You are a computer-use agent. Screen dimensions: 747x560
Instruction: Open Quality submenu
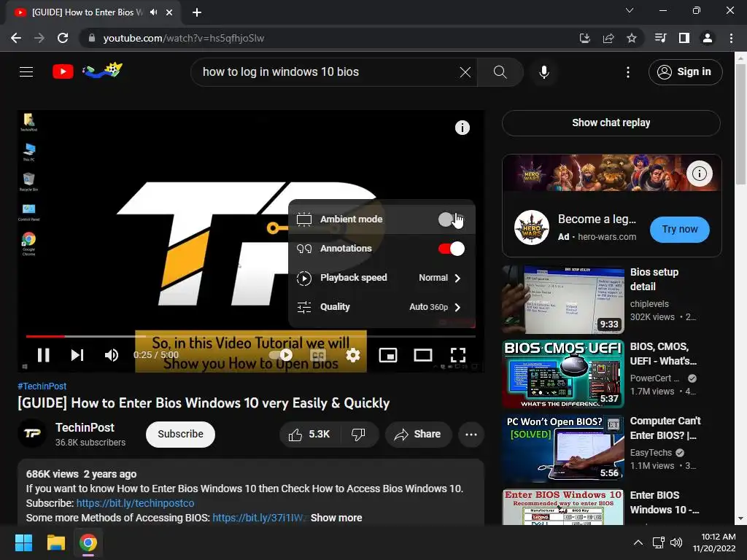(382, 307)
